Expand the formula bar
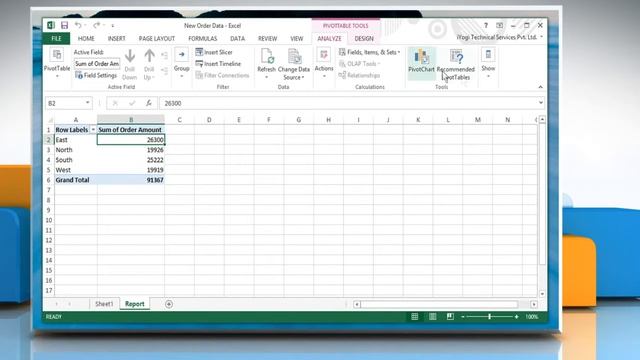This screenshot has height=360, width=640. tap(540, 103)
